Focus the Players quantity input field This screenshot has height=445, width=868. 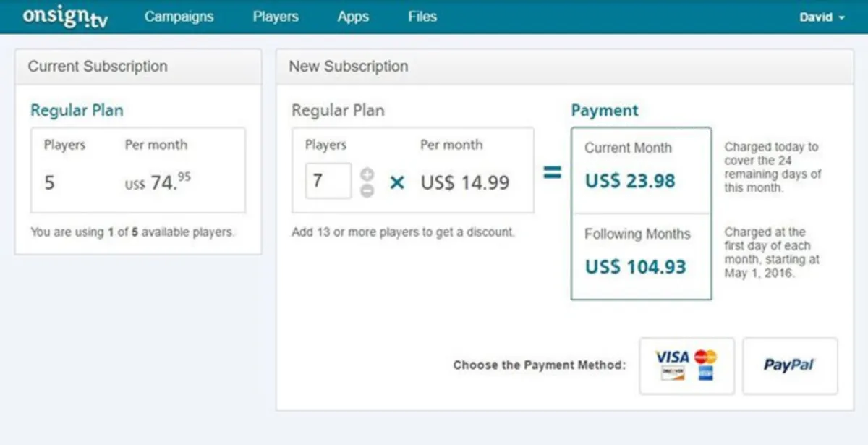[328, 181]
